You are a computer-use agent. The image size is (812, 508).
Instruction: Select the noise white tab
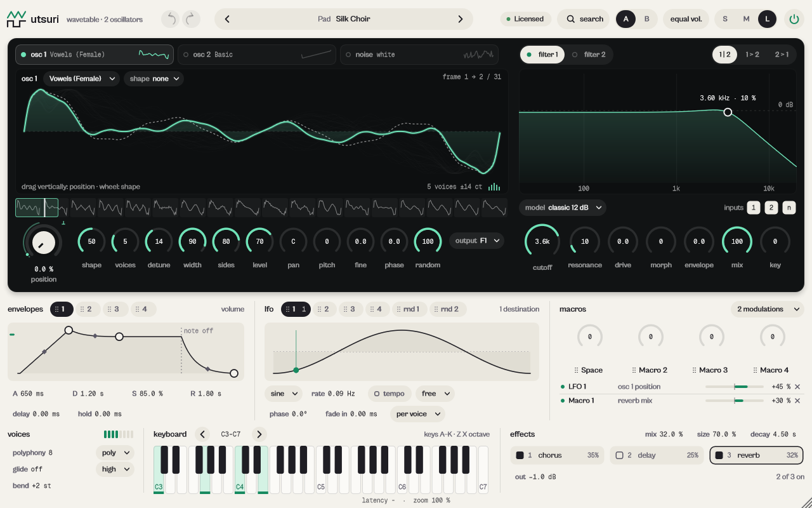click(x=419, y=55)
